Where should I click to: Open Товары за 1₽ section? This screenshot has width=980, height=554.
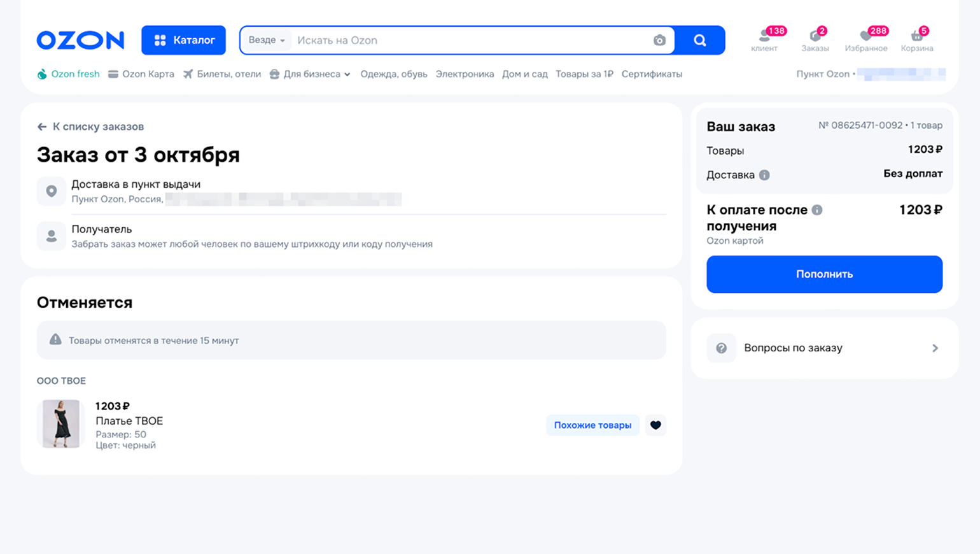(584, 75)
